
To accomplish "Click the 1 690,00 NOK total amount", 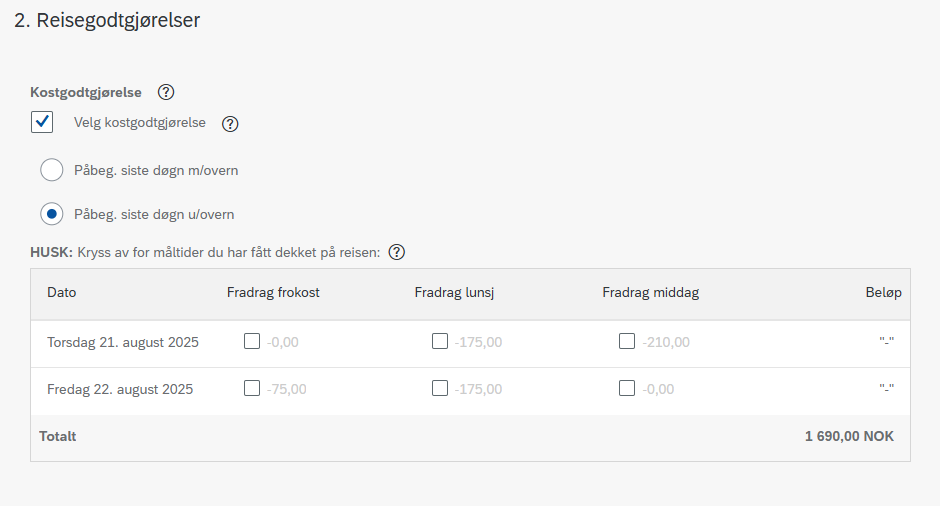I will click(849, 436).
